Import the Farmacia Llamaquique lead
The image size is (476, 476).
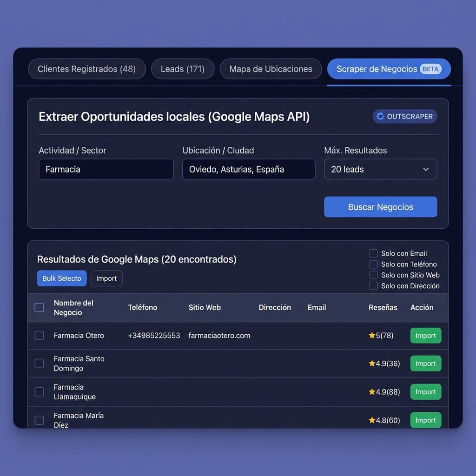click(426, 391)
